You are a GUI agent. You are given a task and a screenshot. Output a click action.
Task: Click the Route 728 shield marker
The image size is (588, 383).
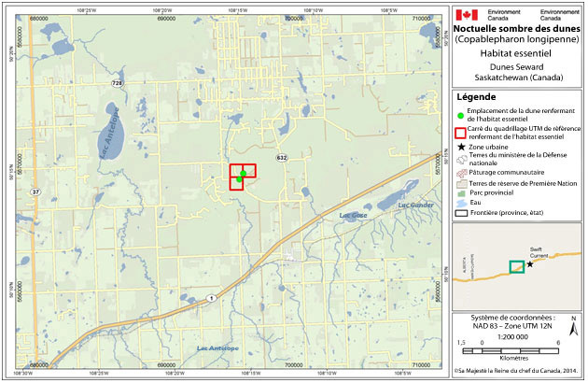[x=117, y=84]
